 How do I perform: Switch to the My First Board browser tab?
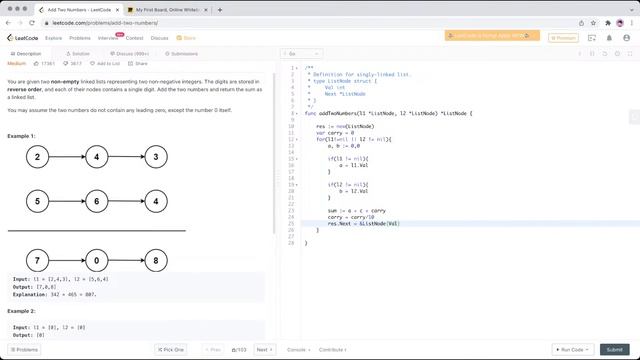click(168, 9)
